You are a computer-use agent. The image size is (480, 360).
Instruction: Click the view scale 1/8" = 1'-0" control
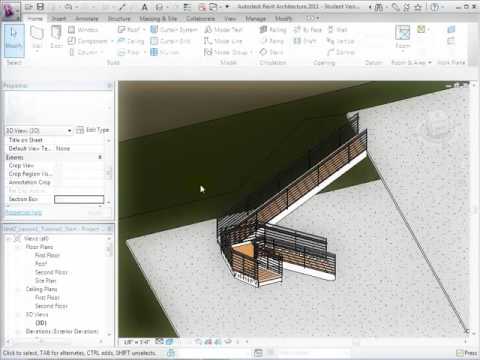point(137,342)
